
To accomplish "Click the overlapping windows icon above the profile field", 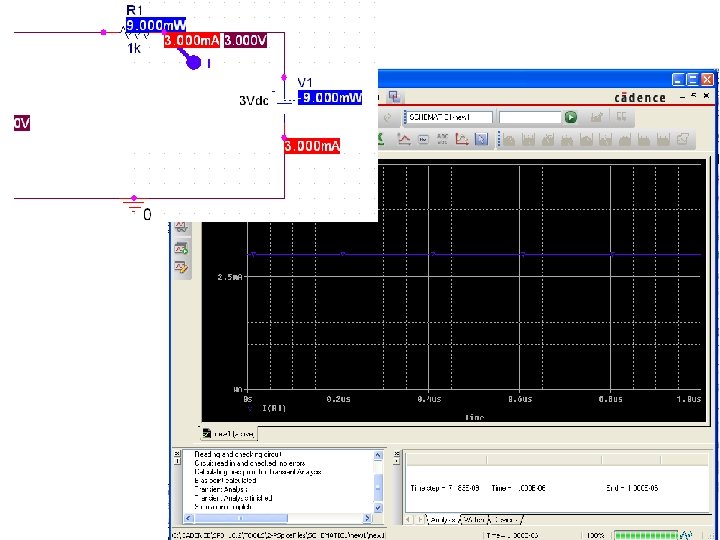I will (394, 96).
